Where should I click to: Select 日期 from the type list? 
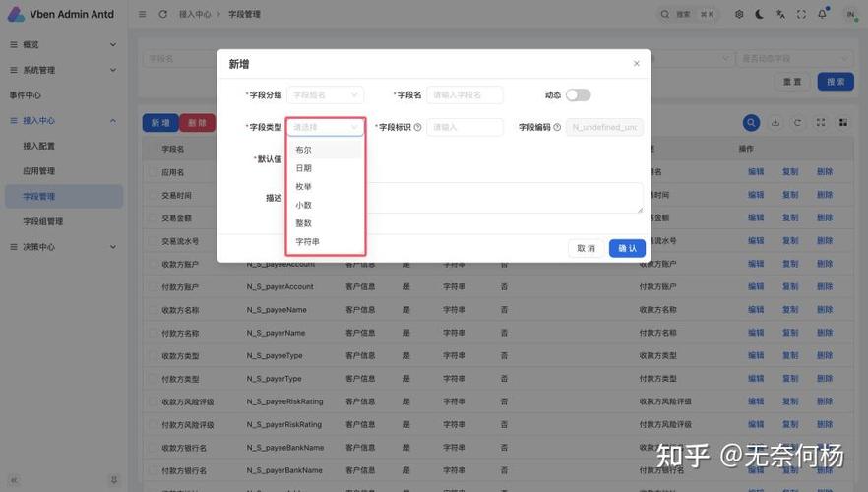pos(326,168)
